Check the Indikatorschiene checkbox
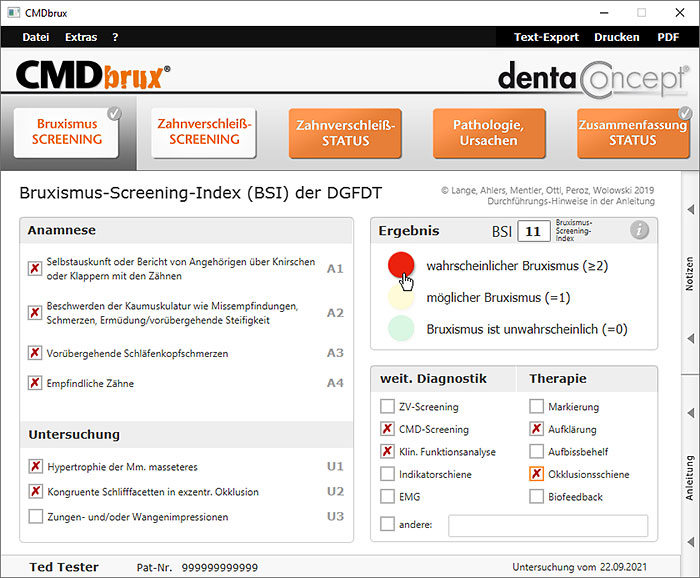The image size is (700, 578). point(387,474)
